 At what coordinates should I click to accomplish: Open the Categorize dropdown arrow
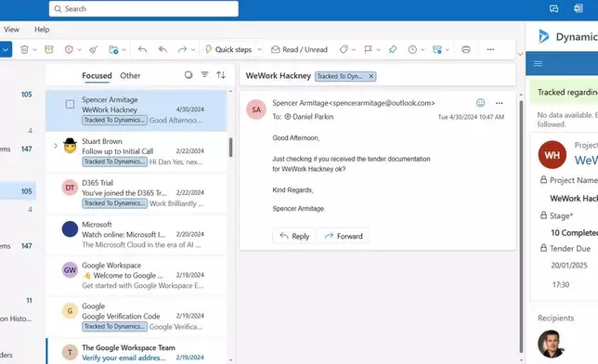(x=354, y=50)
